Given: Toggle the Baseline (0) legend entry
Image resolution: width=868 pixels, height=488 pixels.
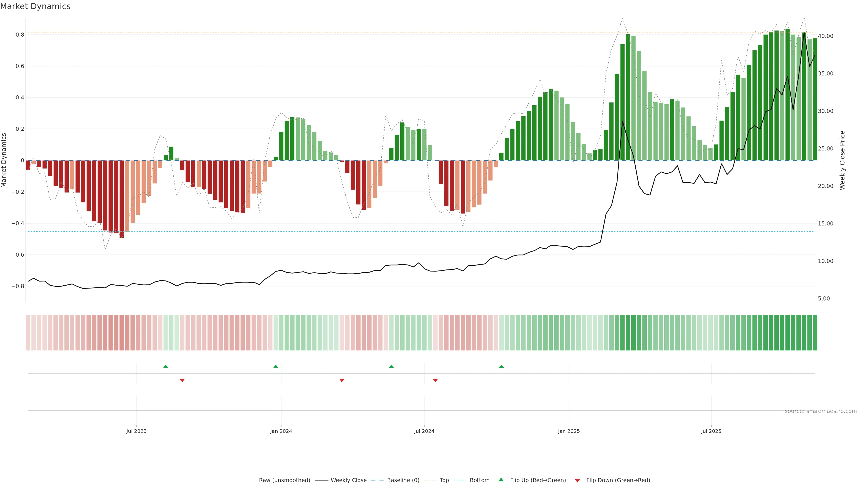Looking at the screenshot, I should 403,480.
